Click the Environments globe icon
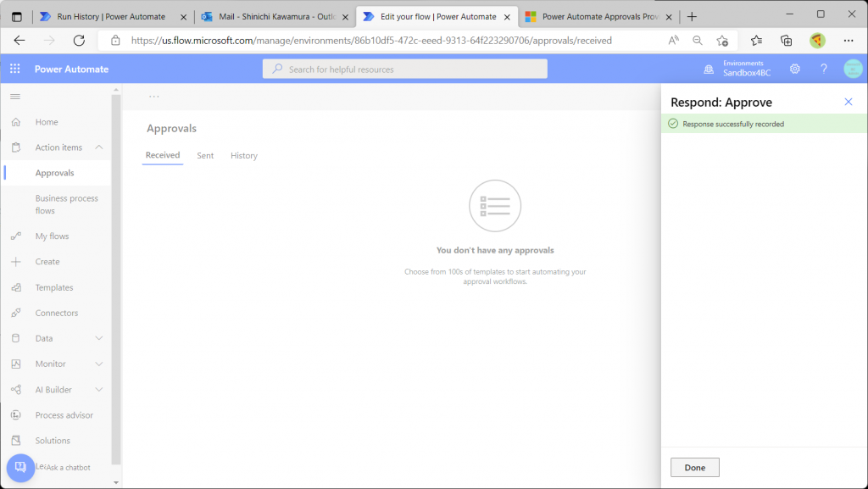Image resolution: width=868 pixels, height=489 pixels. [x=709, y=69]
